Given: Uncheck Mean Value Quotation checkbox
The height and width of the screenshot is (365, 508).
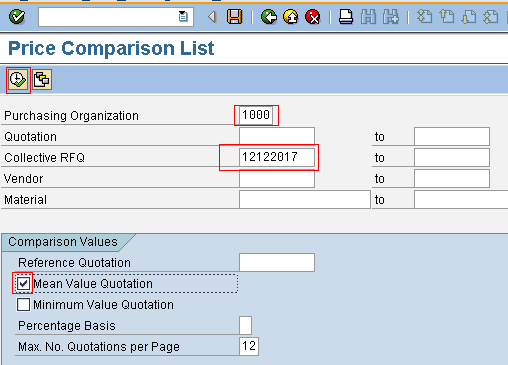Looking at the screenshot, I should point(23,284).
